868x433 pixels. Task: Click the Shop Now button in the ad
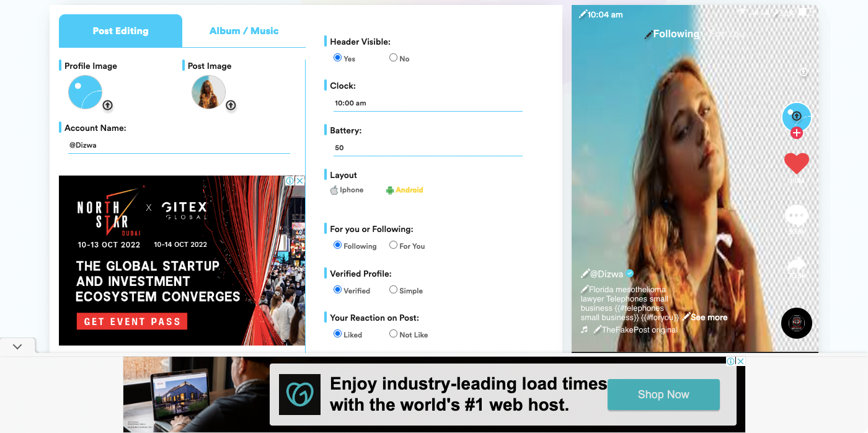[x=663, y=394]
